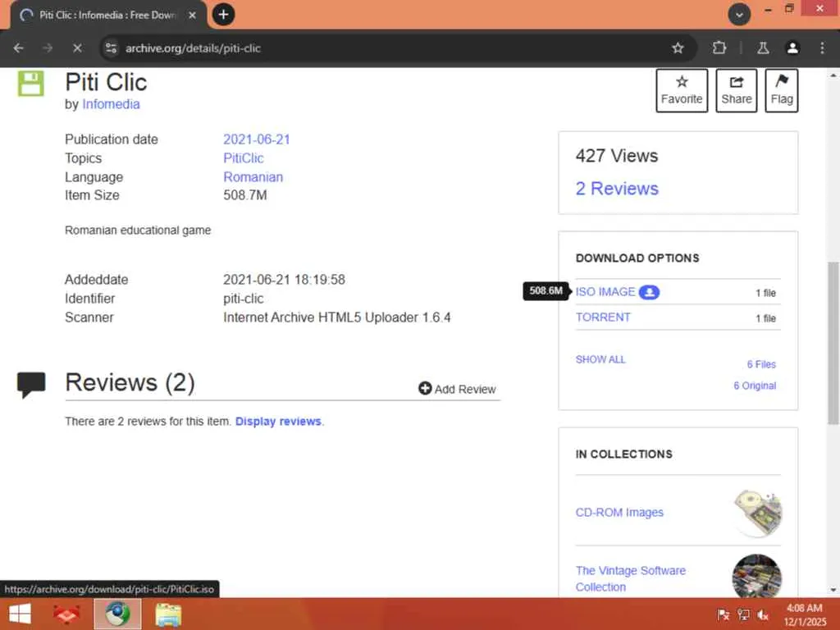Open the 6 Files link
The height and width of the screenshot is (630, 840).
pyautogui.click(x=761, y=364)
